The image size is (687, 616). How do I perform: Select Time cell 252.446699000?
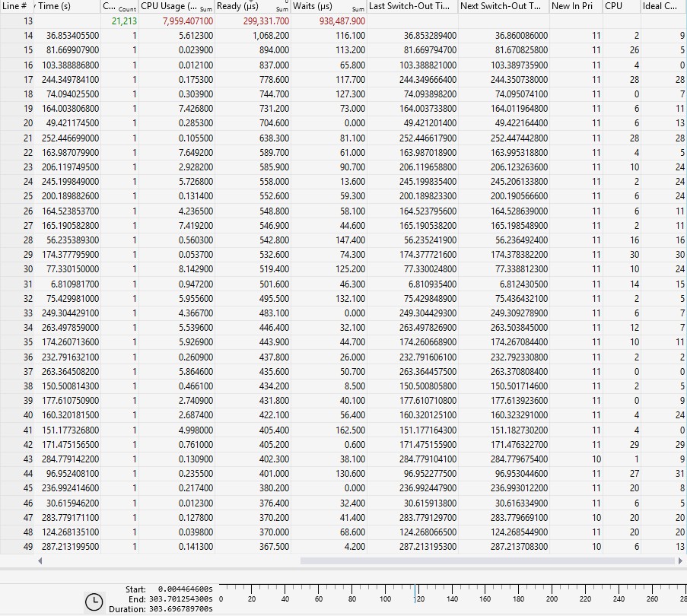[x=71, y=138]
